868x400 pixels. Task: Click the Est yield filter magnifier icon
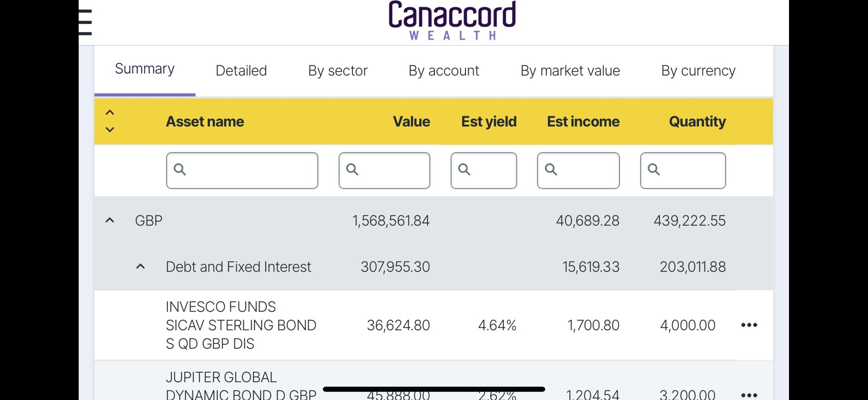tap(464, 169)
